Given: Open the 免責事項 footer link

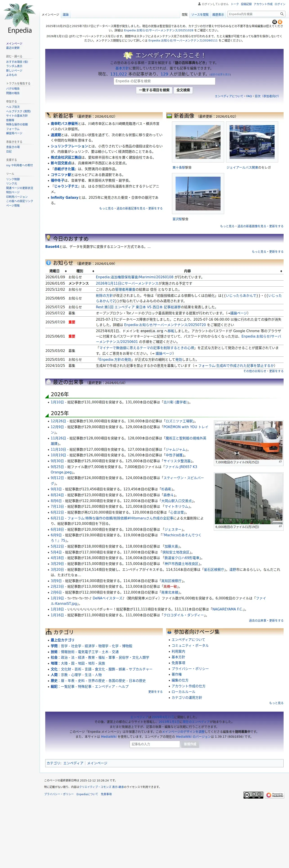Looking at the screenshot, I should click(x=106, y=794).
